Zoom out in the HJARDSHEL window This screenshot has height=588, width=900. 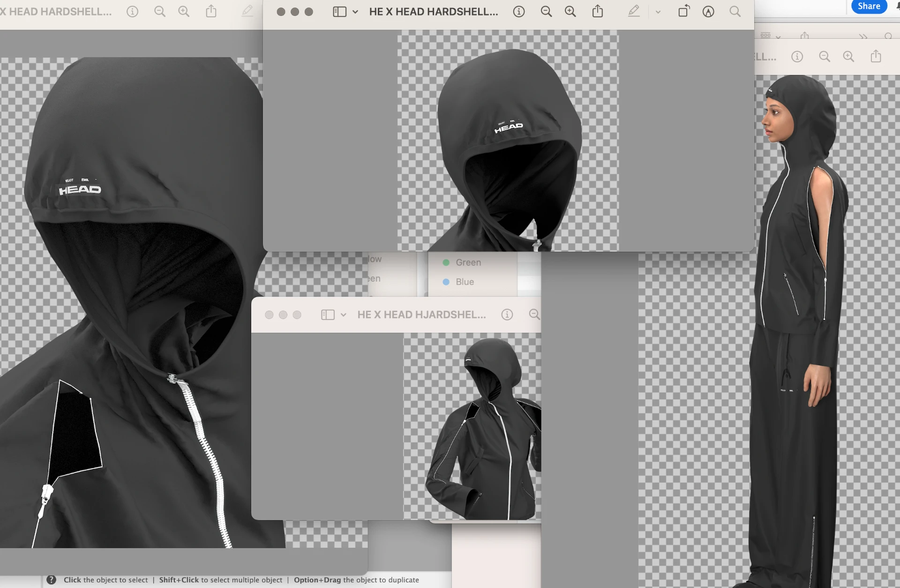point(534,314)
